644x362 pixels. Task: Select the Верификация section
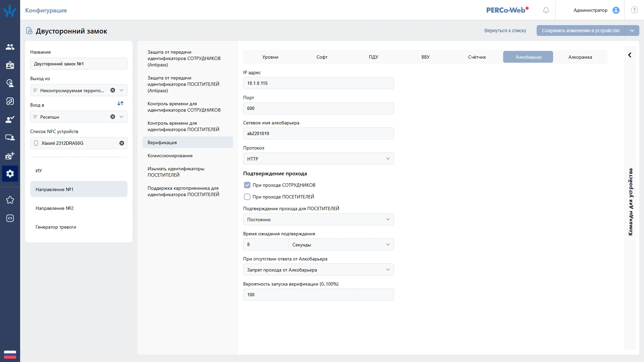[188, 142]
